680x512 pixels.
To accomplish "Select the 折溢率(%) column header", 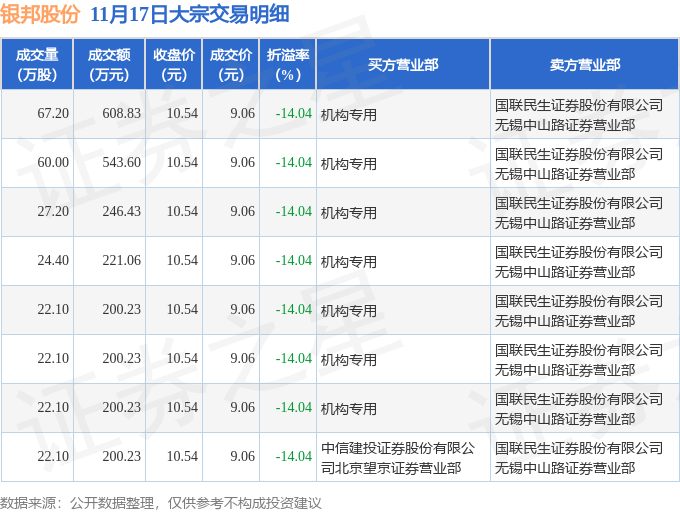I will pos(288,64).
